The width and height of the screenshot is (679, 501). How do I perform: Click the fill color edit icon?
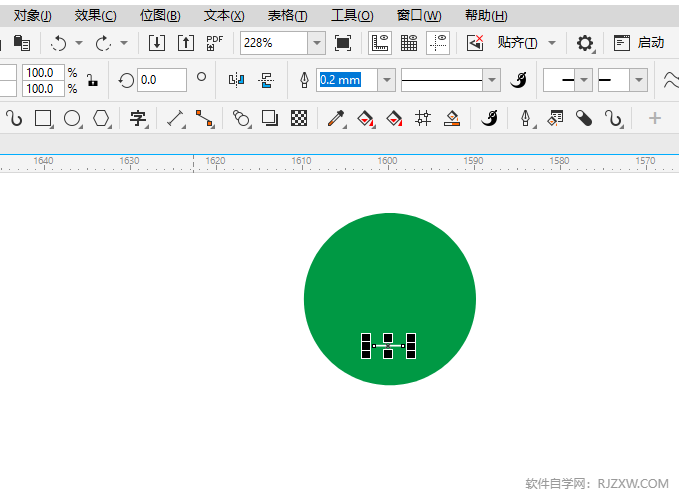pyautogui.click(x=452, y=118)
